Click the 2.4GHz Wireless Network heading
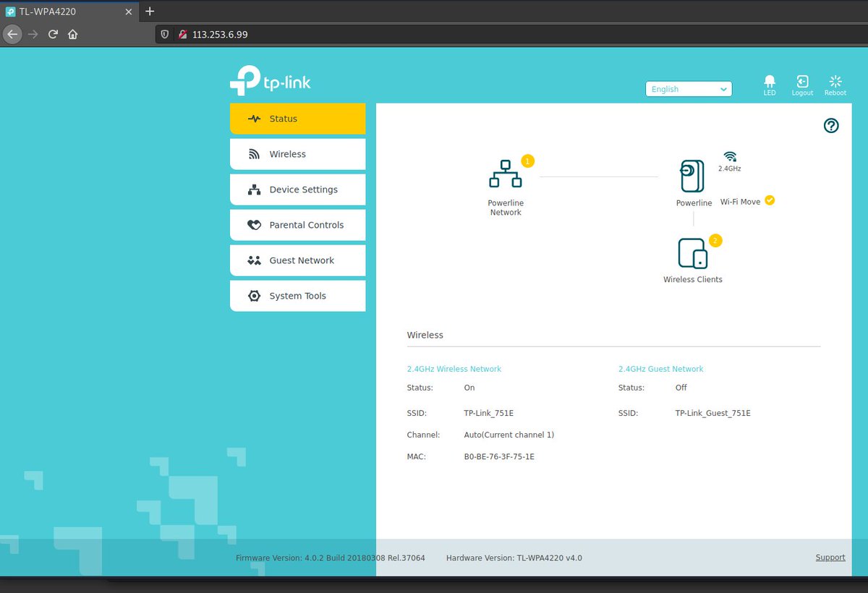Viewport: 868px width, 593px height. point(454,369)
